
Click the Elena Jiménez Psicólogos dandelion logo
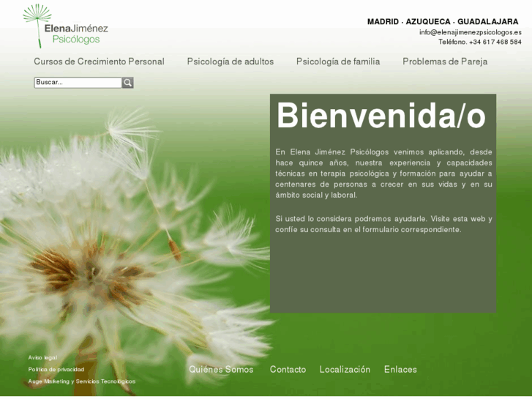tap(65, 26)
